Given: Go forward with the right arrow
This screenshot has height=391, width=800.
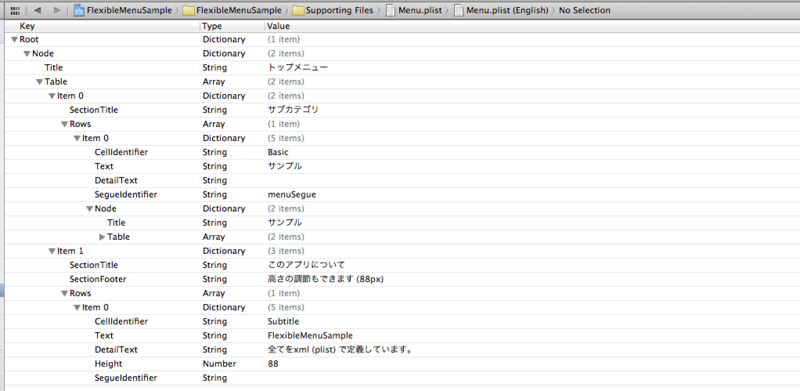Looking at the screenshot, I should [x=57, y=10].
